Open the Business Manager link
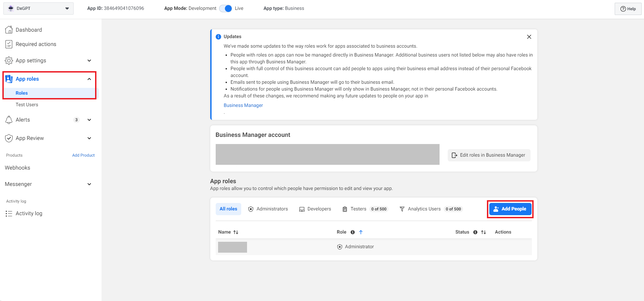Image resolution: width=644 pixels, height=301 pixels. [243, 106]
